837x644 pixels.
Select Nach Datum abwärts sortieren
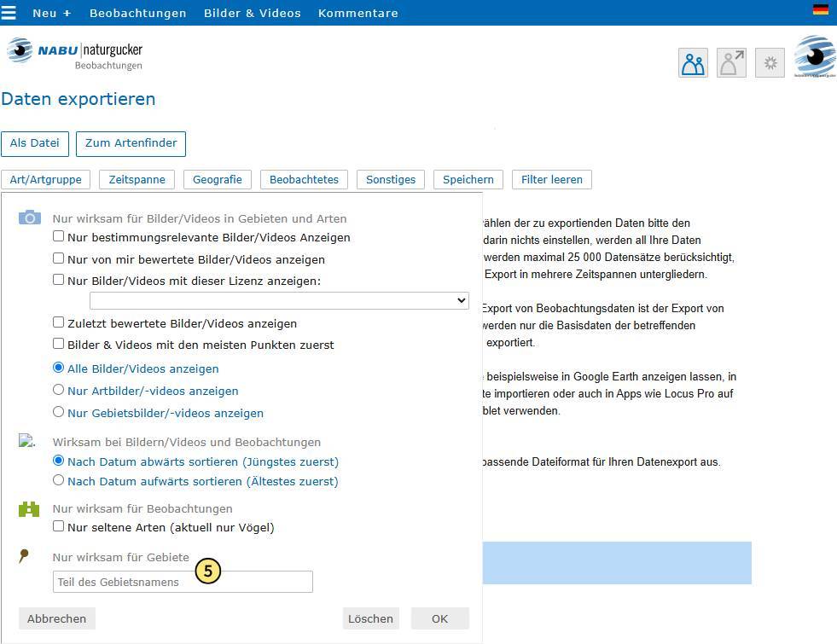tap(58, 461)
